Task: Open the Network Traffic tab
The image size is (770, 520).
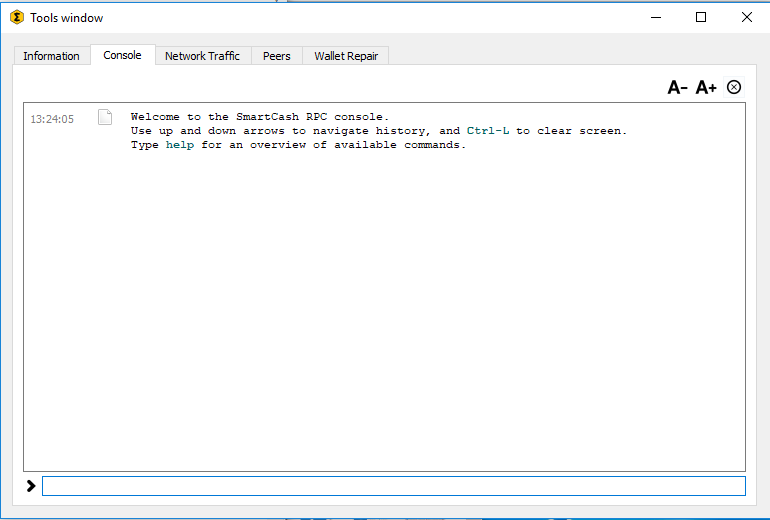Action: 202,56
